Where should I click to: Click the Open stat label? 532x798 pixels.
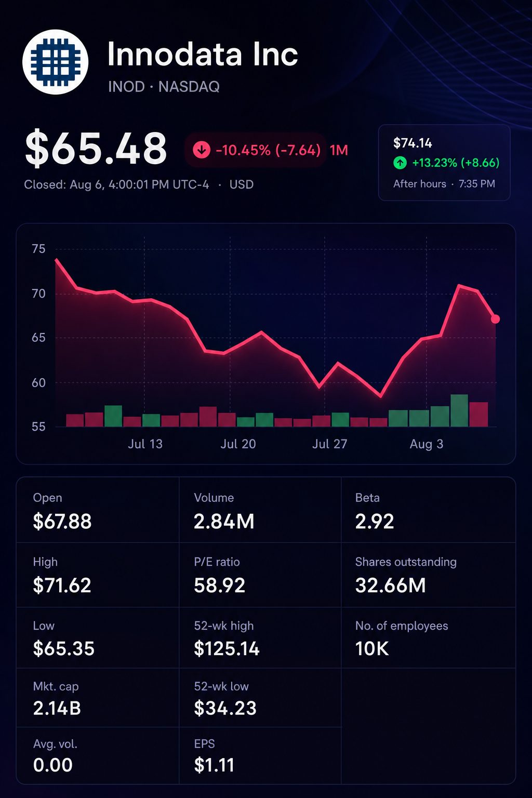[47, 498]
